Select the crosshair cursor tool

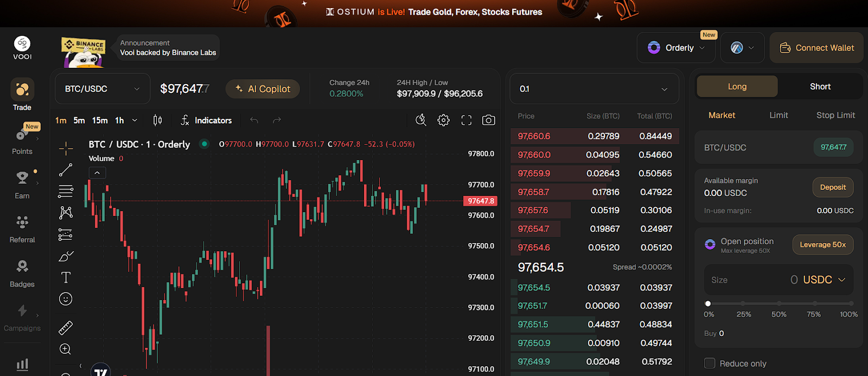point(66,148)
